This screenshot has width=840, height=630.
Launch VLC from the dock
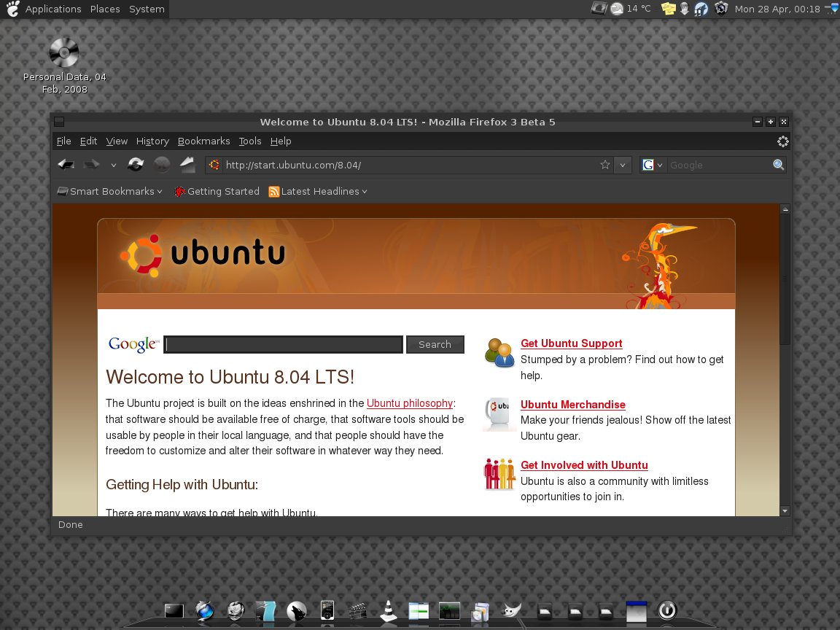389,611
